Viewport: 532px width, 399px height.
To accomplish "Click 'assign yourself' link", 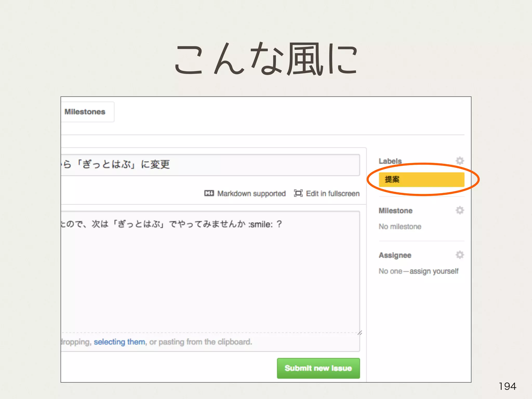I will pos(434,271).
